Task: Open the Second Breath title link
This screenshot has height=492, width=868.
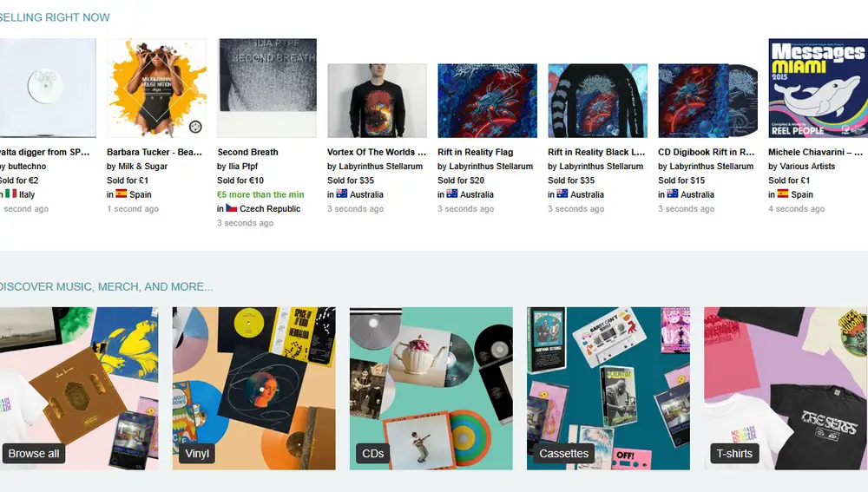Action: pyautogui.click(x=247, y=152)
